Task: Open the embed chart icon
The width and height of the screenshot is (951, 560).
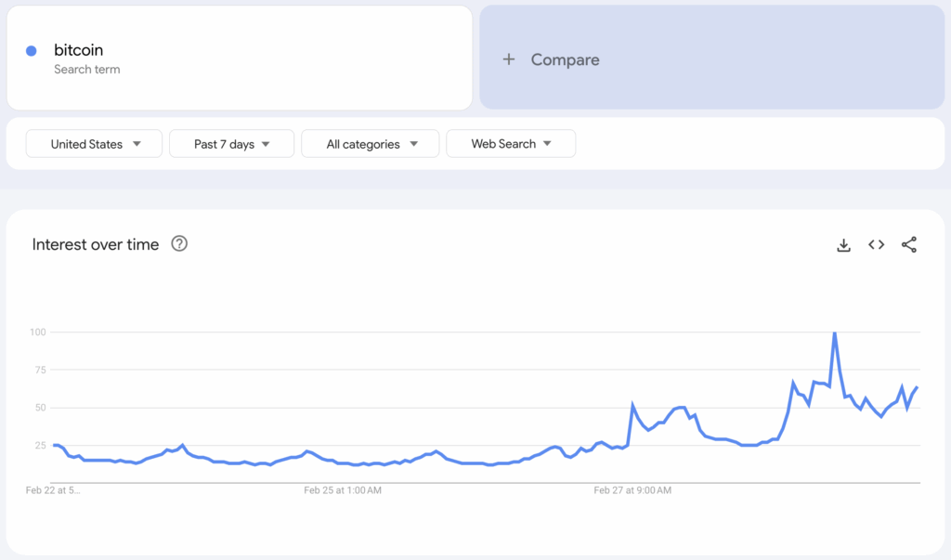Action: pyautogui.click(x=876, y=244)
